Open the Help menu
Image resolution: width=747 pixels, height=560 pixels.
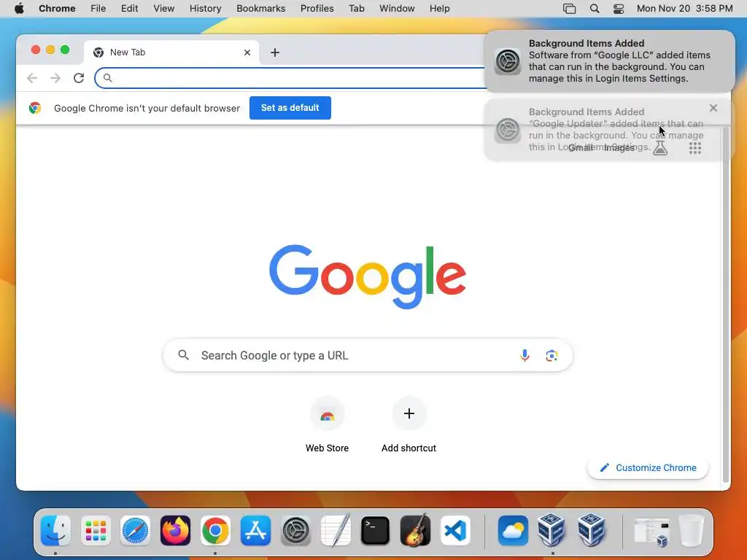click(x=439, y=9)
